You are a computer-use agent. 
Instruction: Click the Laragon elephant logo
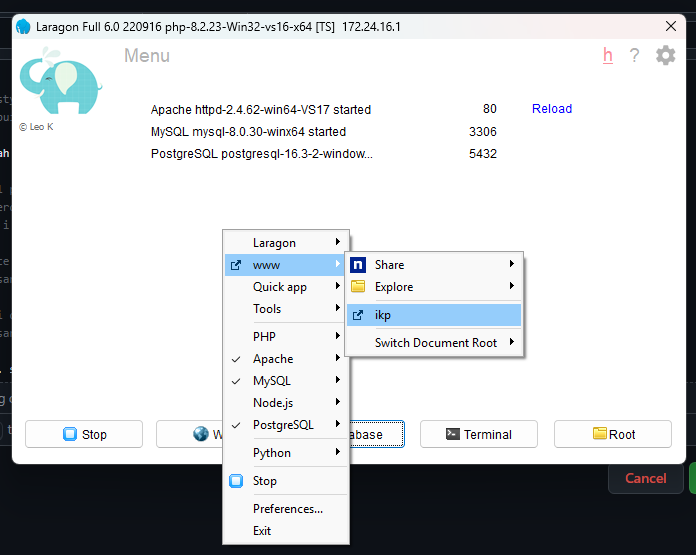click(60, 81)
